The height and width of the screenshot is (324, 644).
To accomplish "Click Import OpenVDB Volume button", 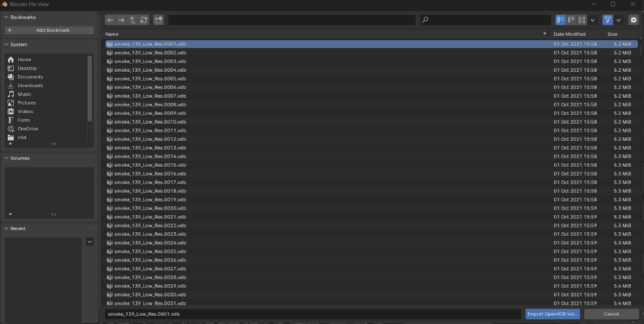I will 553,314.
